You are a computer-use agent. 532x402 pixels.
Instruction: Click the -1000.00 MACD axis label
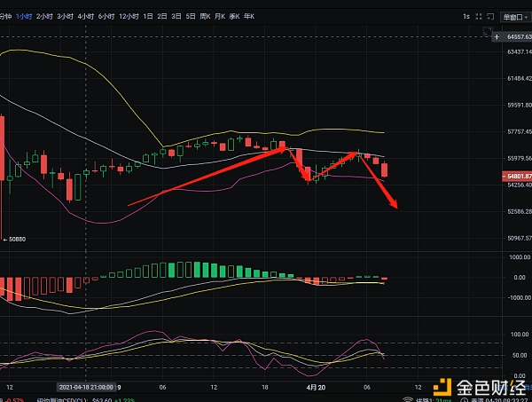(519, 298)
